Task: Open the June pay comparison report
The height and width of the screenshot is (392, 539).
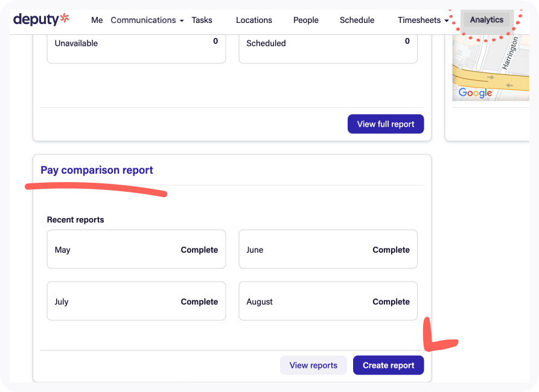Action: pos(328,250)
